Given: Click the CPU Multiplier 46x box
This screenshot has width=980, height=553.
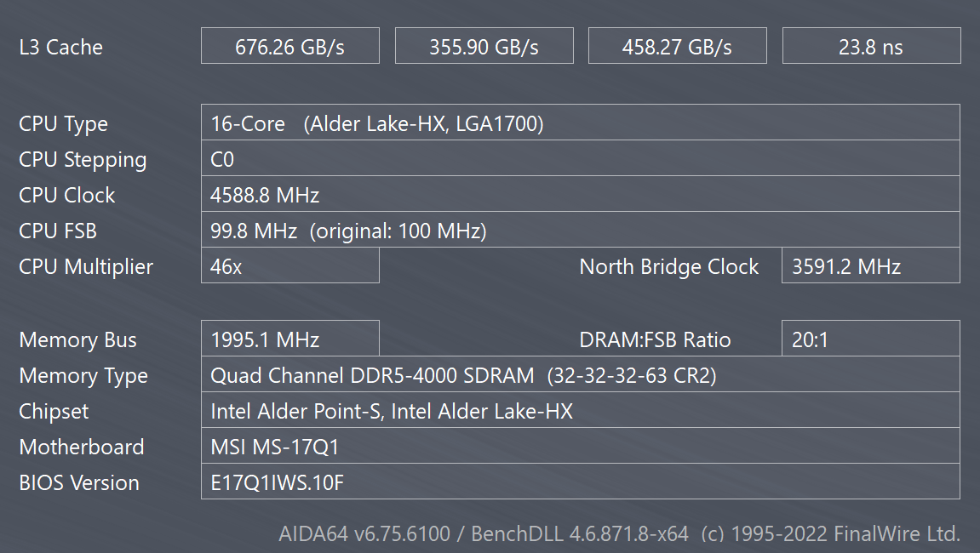Looking at the screenshot, I should pyautogui.click(x=289, y=266).
